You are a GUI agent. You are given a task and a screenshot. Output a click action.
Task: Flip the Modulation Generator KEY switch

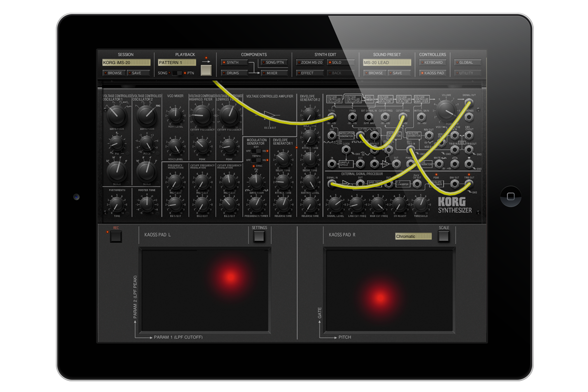tap(257, 151)
